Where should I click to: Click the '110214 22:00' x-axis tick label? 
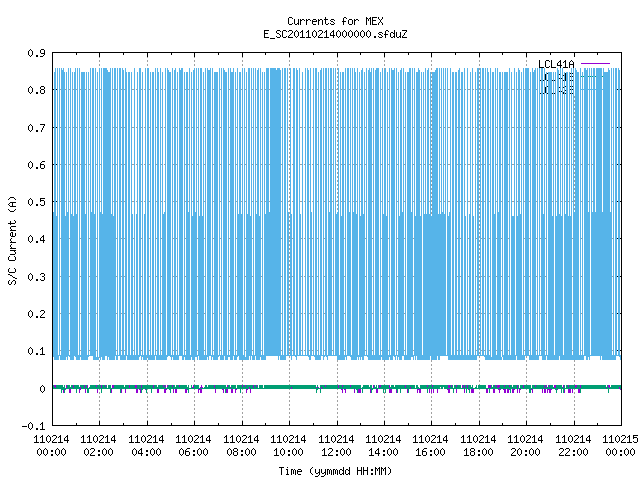coord(573,446)
